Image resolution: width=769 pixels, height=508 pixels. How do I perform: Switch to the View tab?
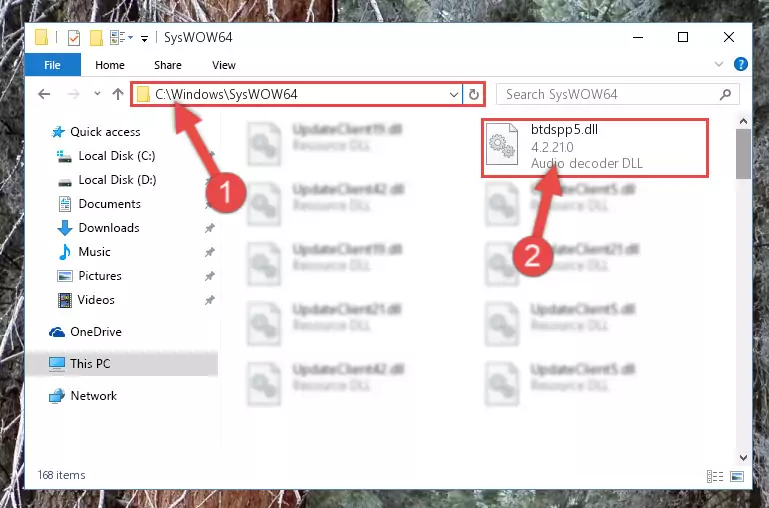224,65
